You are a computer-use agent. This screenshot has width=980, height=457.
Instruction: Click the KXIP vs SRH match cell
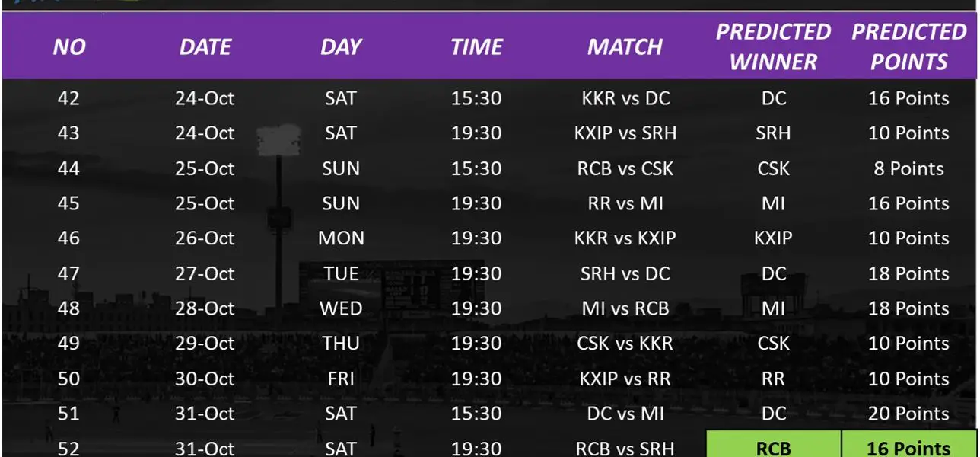click(x=625, y=133)
